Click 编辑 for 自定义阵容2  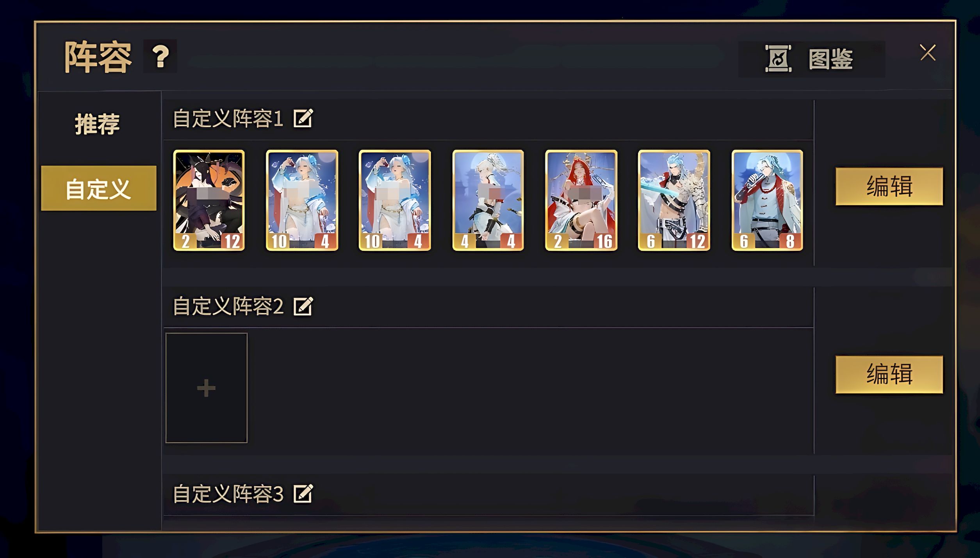[x=889, y=374]
